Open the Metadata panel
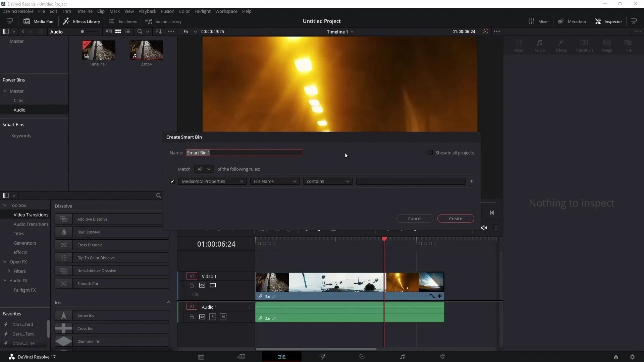Viewport: 644px width, 362px height. tap(573, 21)
